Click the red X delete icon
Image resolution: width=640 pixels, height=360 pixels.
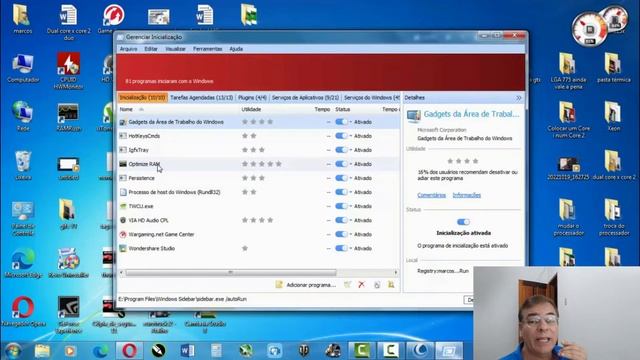coord(361,284)
